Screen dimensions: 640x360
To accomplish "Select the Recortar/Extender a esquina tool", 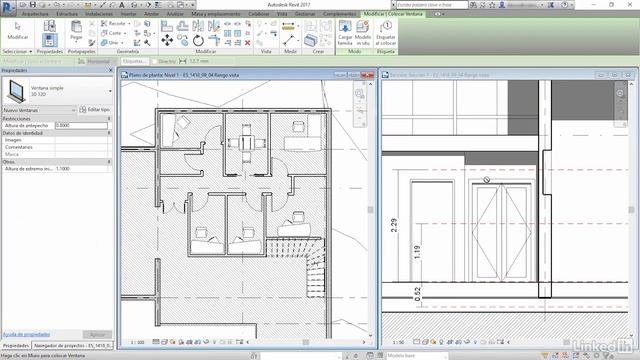I will 214,40.
